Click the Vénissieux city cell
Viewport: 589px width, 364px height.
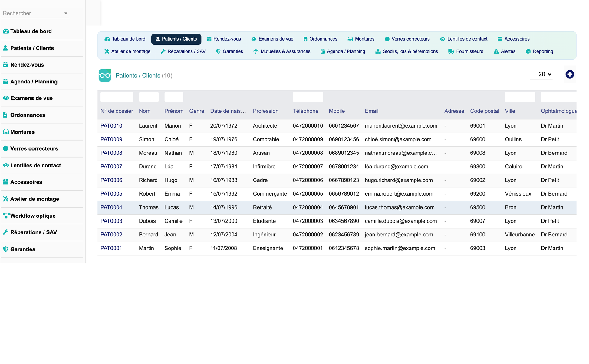point(518,194)
